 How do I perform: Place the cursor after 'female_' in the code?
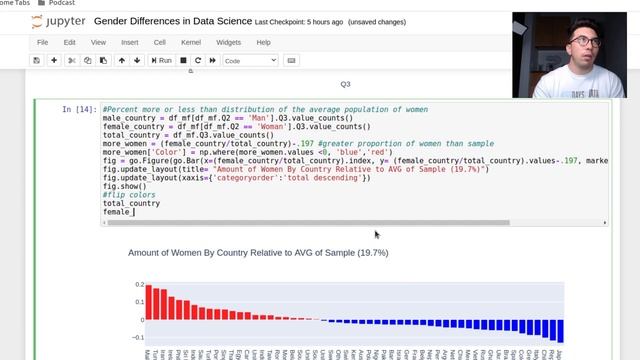134,212
